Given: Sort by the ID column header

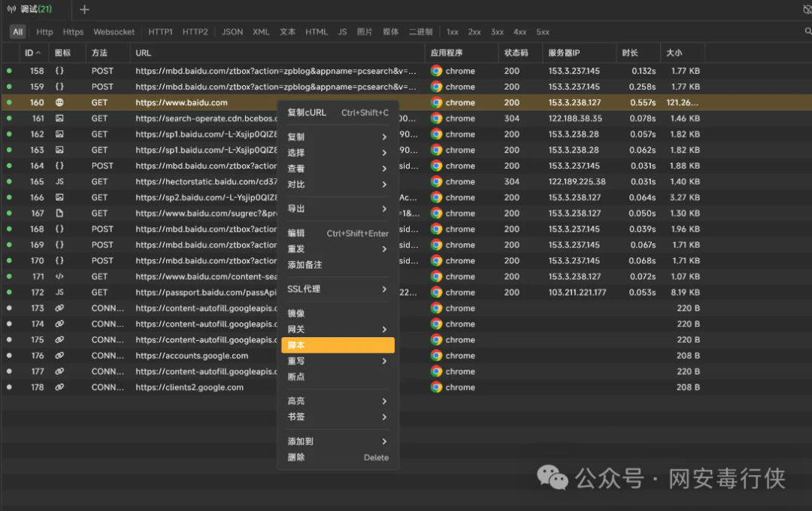Looking at the screenshot, I should click(x=32, y=53).
